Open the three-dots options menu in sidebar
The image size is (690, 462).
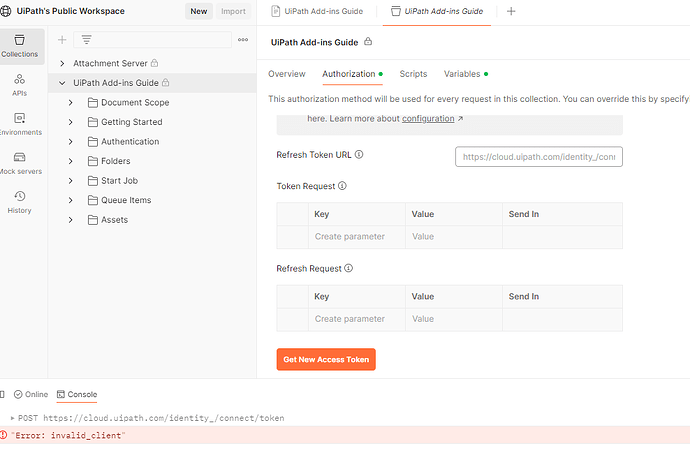[243, 40]
